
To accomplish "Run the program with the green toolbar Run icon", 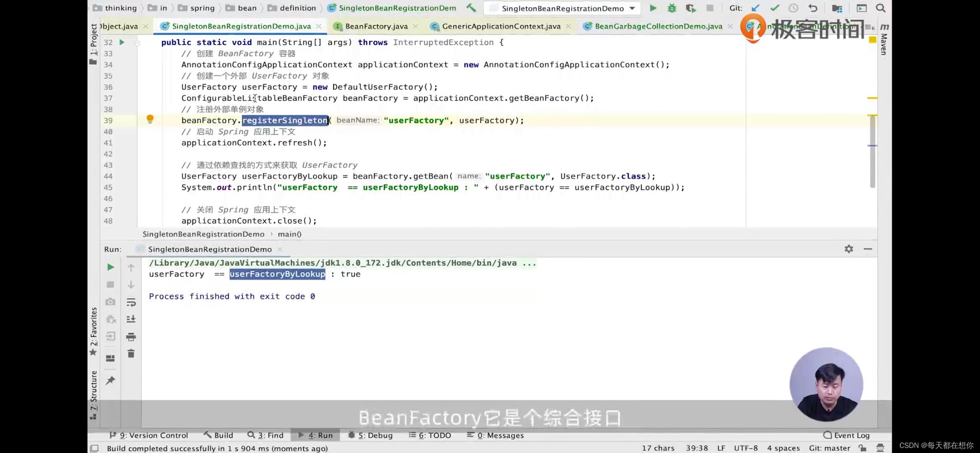I will point(653,8).
